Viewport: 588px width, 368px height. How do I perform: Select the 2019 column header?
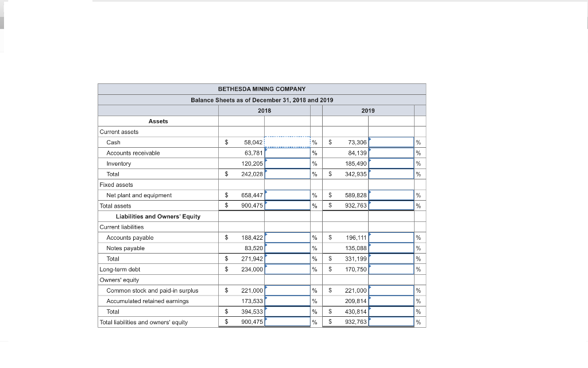tap(368, 110)
